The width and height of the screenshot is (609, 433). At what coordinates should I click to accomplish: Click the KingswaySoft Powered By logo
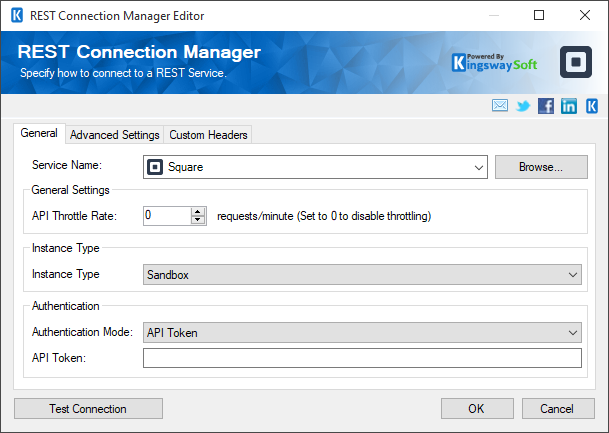495,63
